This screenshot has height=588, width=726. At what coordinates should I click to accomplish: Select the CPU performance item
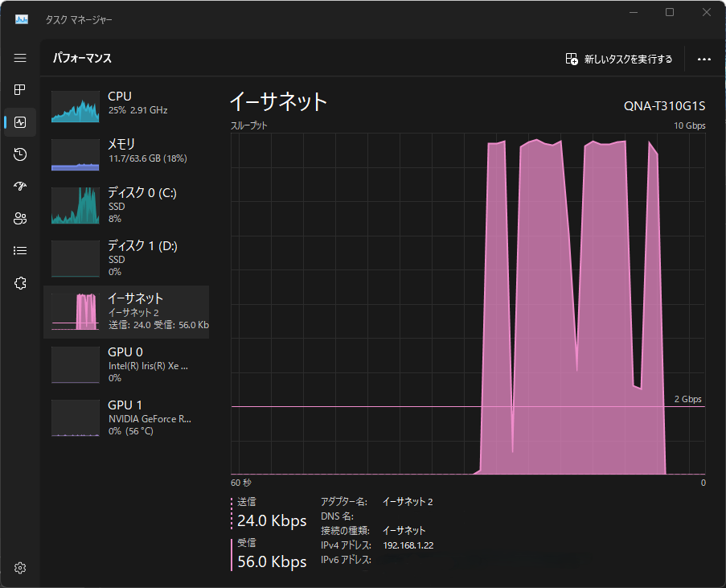click(126, 106)
